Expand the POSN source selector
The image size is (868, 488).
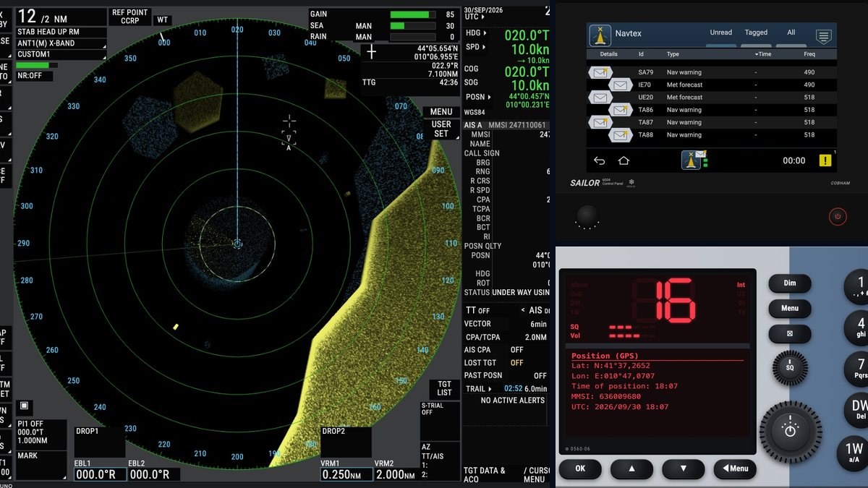pos(477,97)
